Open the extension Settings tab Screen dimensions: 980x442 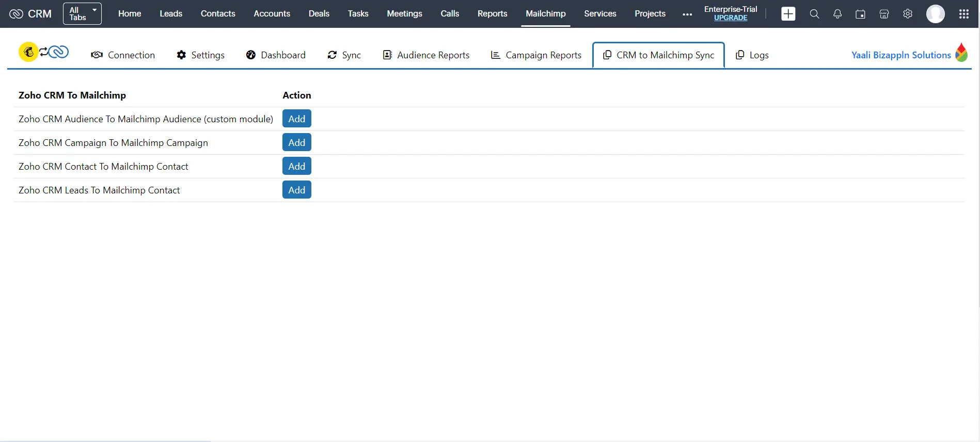200,55
